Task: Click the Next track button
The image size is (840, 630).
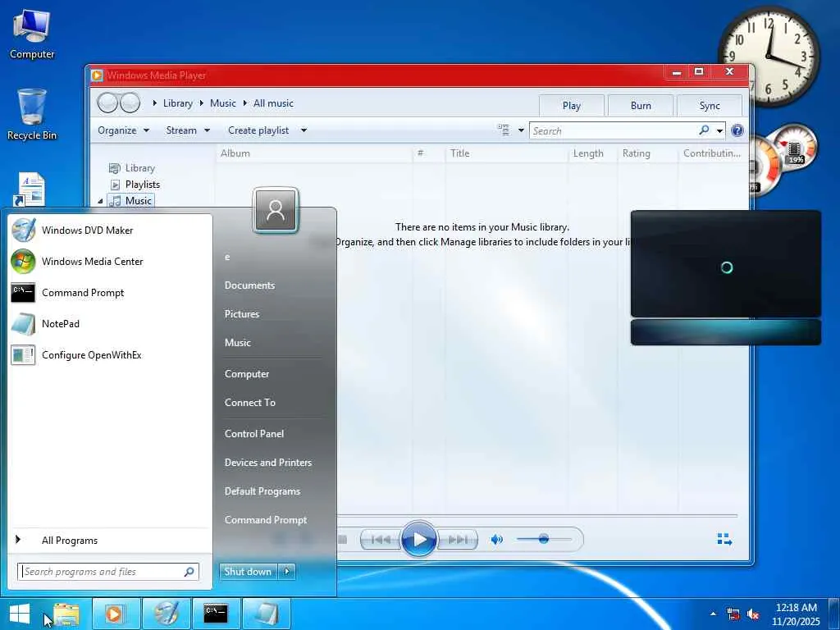Action: tap(458, 540)
